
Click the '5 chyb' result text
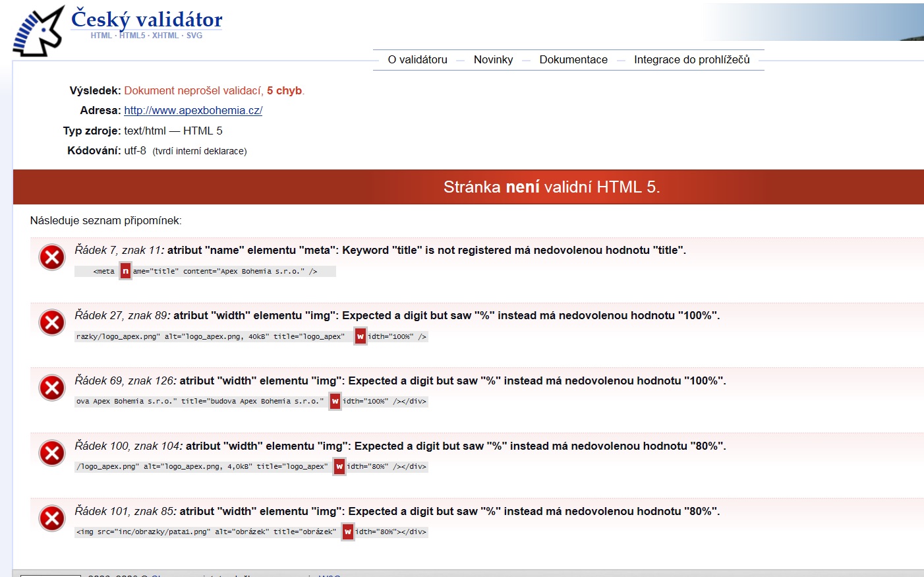[284, 91]
